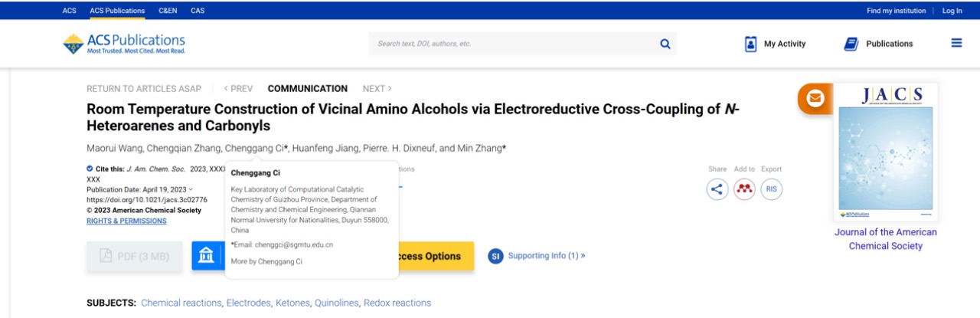Select the C&EN tab in the top bar
The width and height of the screenshot is (980, 318).
(x=168, y=11)
